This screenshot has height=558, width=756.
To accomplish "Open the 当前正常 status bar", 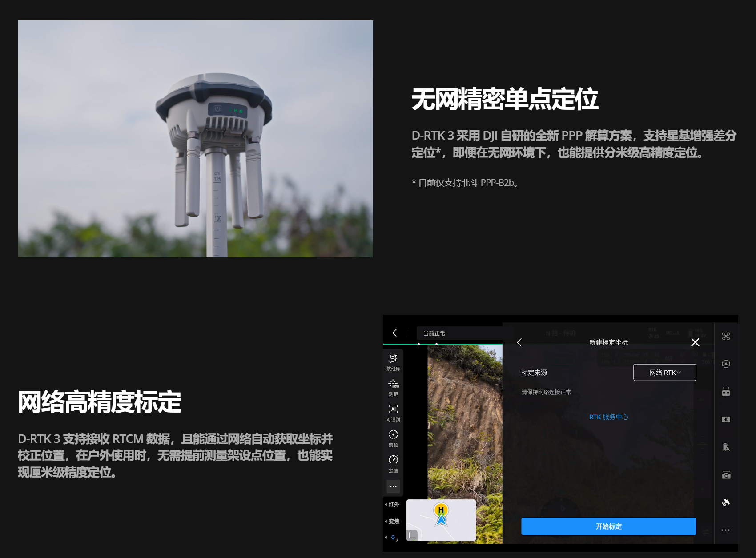I will pos(459,333).
